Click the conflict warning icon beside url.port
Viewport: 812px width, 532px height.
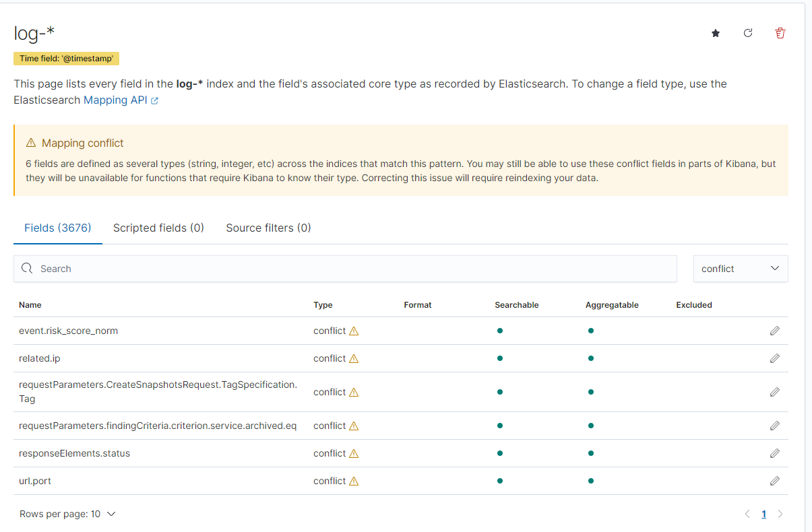(354, 481)
